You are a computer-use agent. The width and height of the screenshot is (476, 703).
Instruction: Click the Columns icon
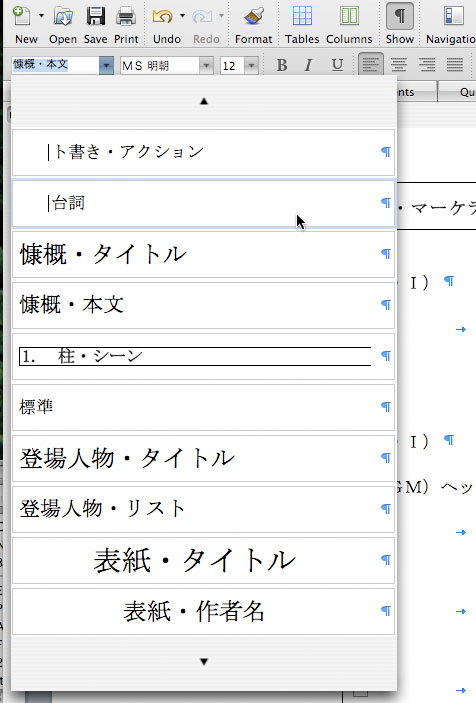coord(349,16)
